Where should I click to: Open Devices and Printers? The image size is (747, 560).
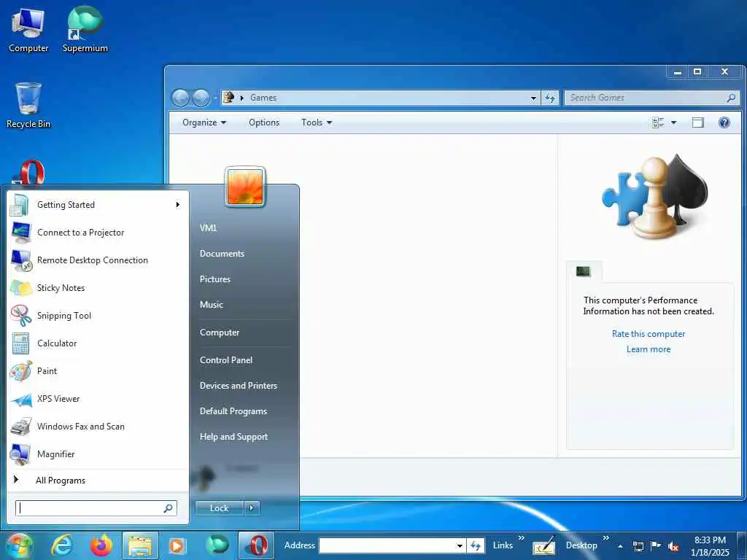239,386
